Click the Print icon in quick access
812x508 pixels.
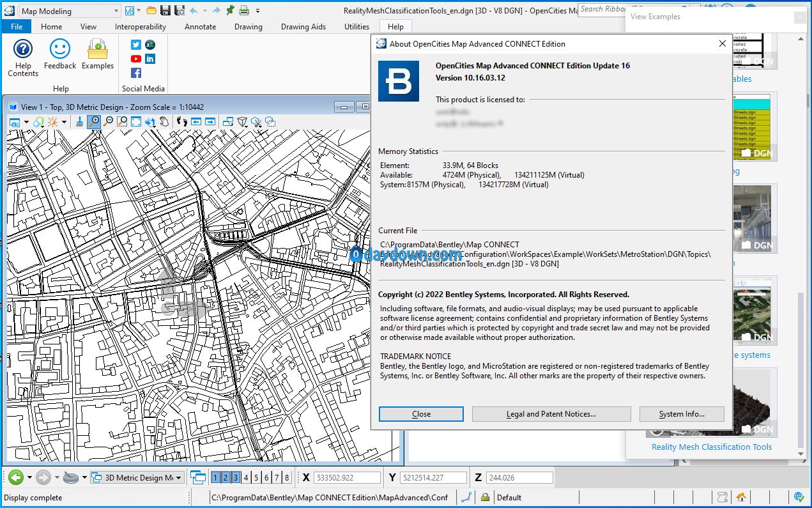243,10
